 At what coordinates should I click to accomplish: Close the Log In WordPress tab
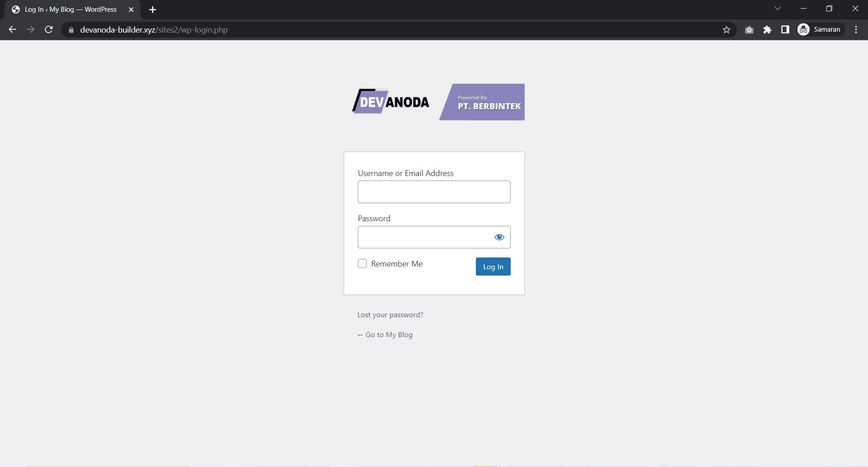131,10
